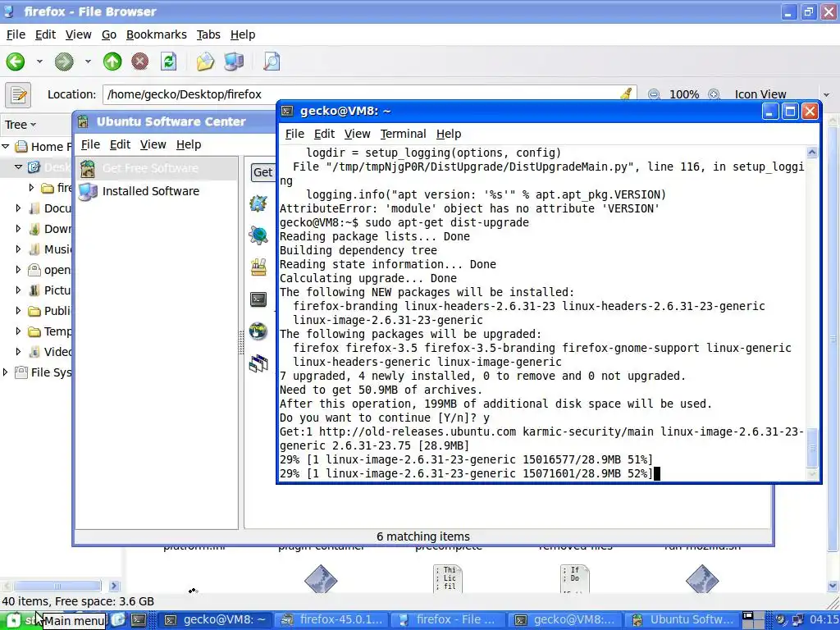Open the Software Center Help menu
This screenshot has width=840, height=630.
[189, 144]
